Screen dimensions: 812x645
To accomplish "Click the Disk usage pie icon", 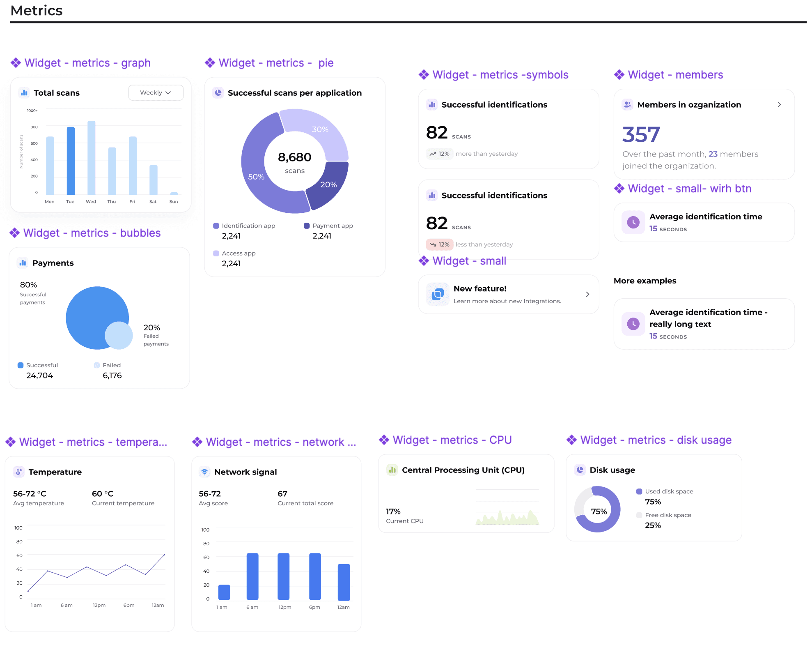I will [x=580, y=470].
